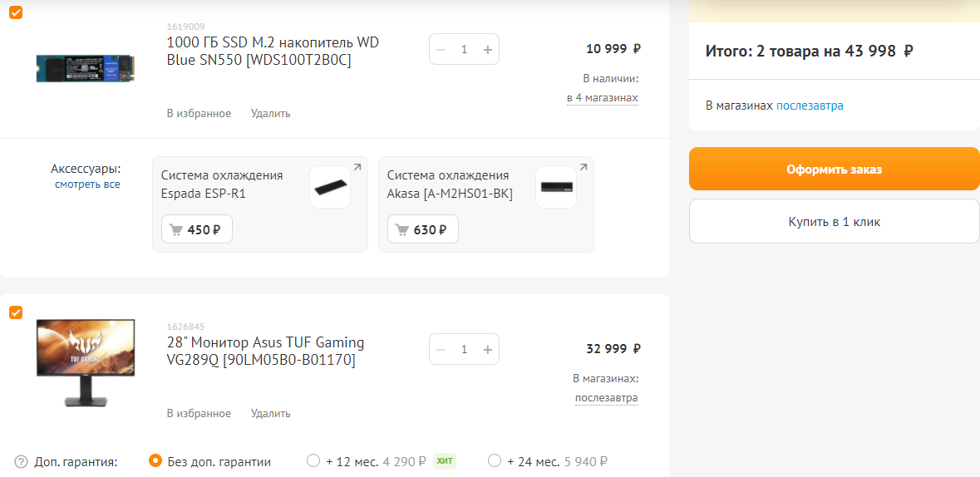Open monitor 'послезавтра' store availability
This screenshot has width=980, height=477.
click(x=606, y=398)
